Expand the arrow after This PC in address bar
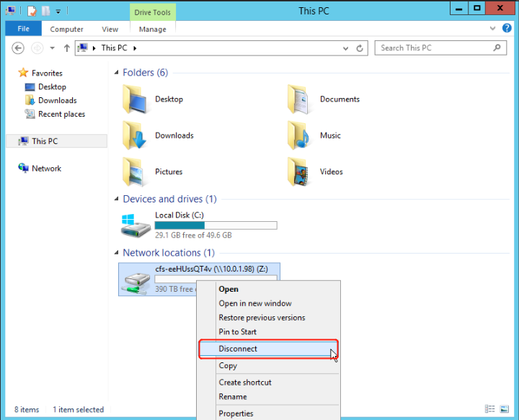The width and height of the screenshot is (519, 420). (135, 48)
